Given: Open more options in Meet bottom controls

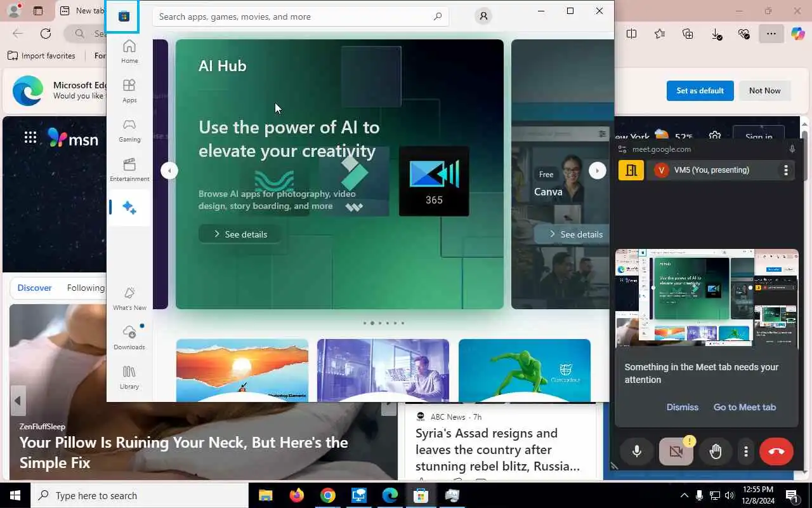Looking at the screenshot, I should click(x=746, y=451).
